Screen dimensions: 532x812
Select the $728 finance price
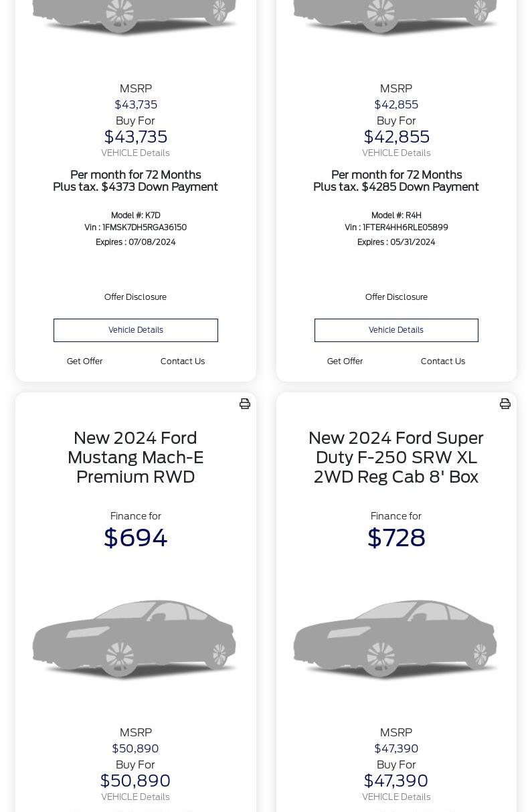click(x=396, y=538)
